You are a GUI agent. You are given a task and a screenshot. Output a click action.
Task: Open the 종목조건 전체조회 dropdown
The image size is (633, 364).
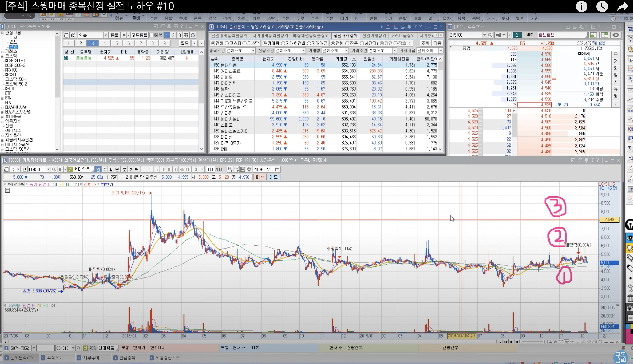tap(253, 51)
